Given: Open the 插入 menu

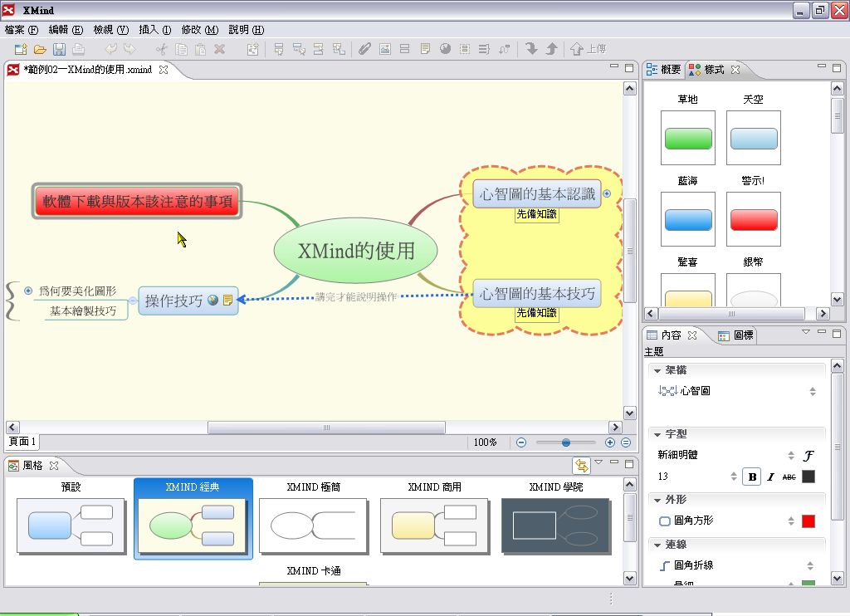Looking at the screenshot, I should (x=154, y=29).
